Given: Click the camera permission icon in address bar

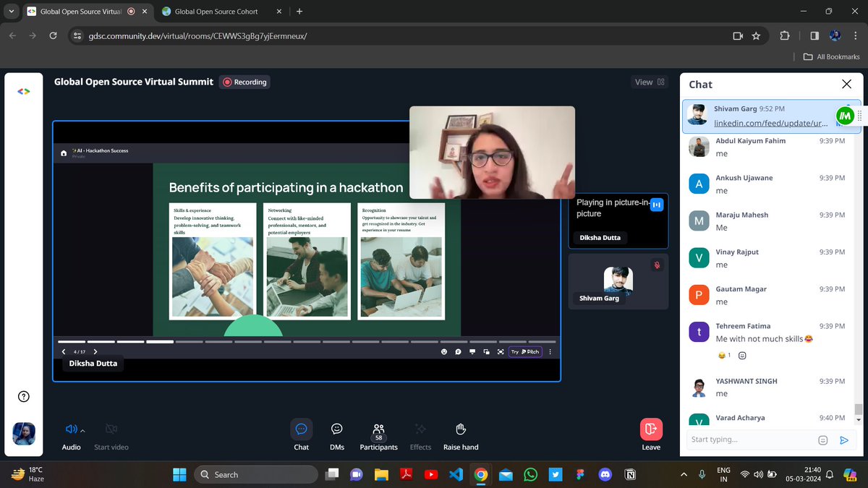Looking at the screenshot, I should click(x=738, y=35).
